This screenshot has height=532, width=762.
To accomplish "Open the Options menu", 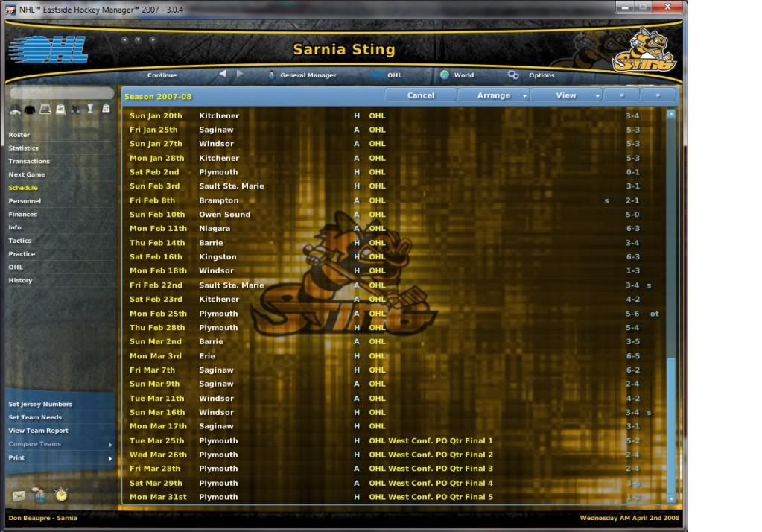I will [x=530, y=75].
